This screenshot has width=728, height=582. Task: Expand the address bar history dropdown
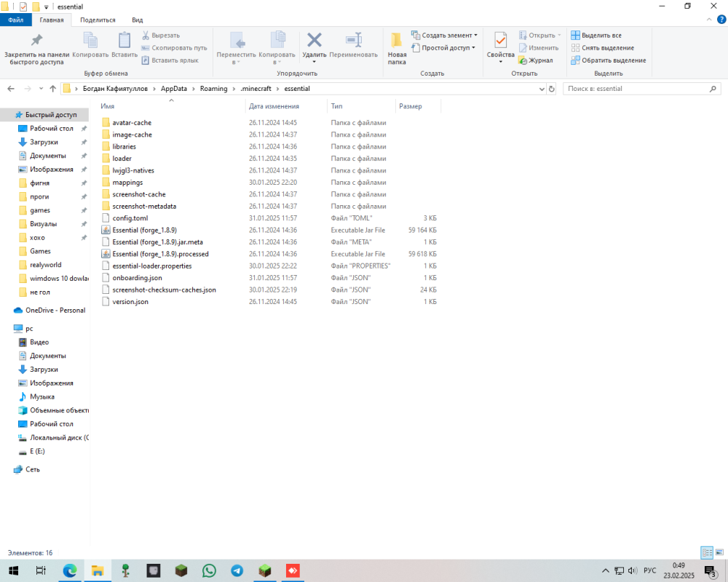(x=542, y=89)
